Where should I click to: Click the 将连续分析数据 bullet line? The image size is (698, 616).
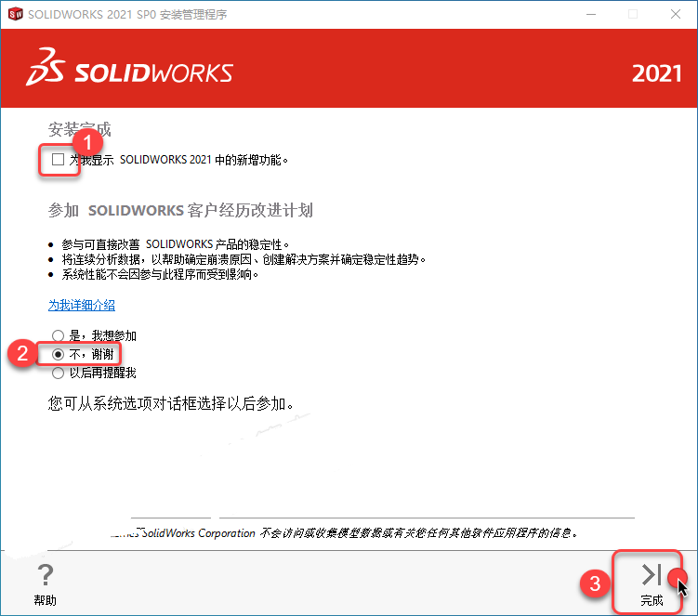[244, 259]
